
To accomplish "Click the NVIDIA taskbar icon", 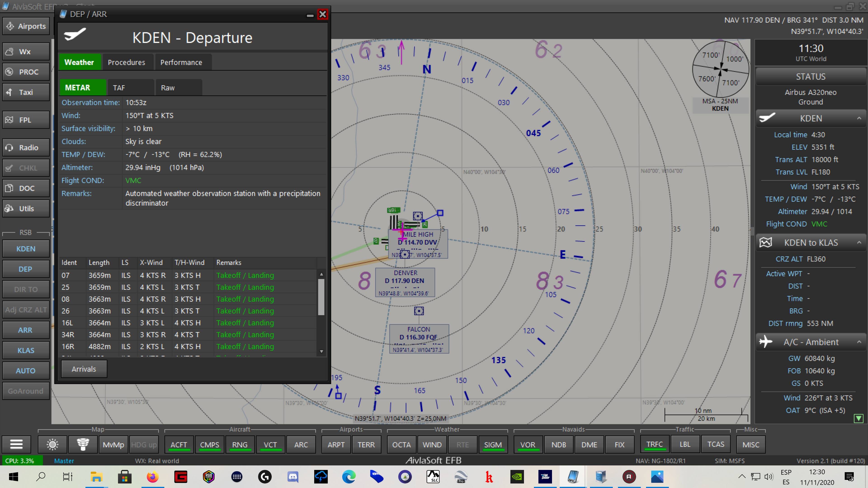I will click(x=517, y=476).
